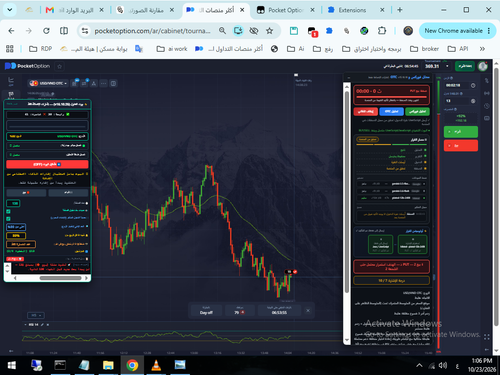Viewport: 500px width, 375px height.
Task: Open the USD/VND OTC asset selector
Action: pyautogui.click(x=48, y=83)
